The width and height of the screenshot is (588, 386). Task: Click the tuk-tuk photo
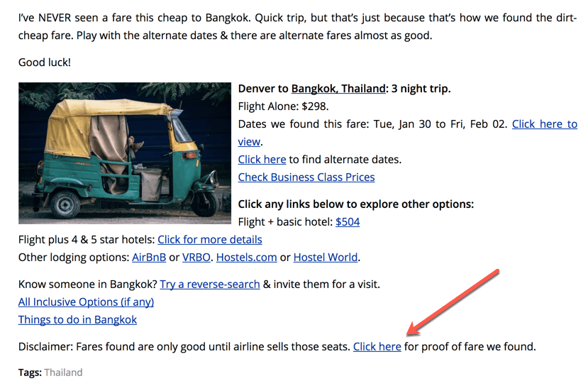[125, 153]
